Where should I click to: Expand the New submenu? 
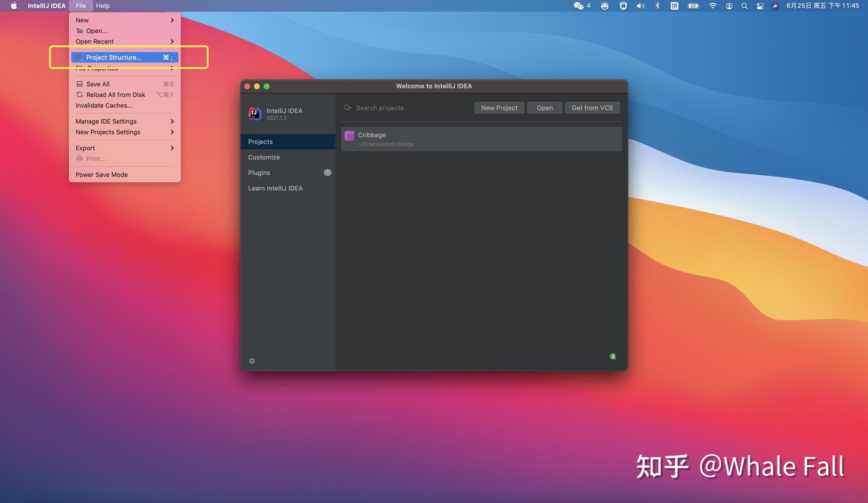[81, 20]
